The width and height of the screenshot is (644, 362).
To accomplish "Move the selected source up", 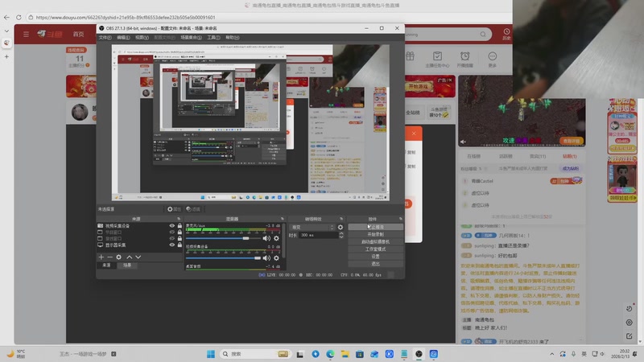I will point(130,257).
